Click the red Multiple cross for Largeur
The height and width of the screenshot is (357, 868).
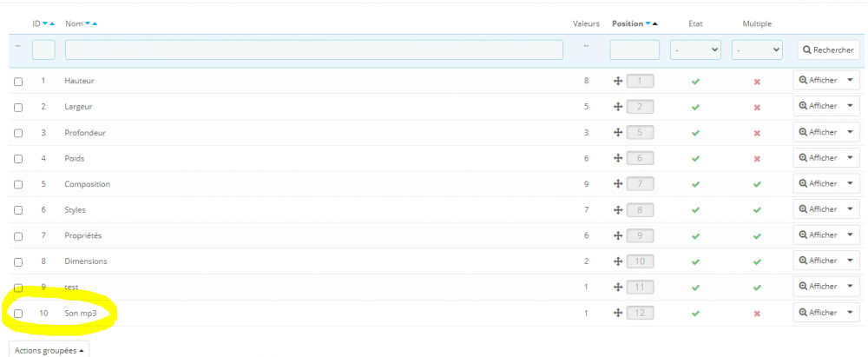point(757,107)
